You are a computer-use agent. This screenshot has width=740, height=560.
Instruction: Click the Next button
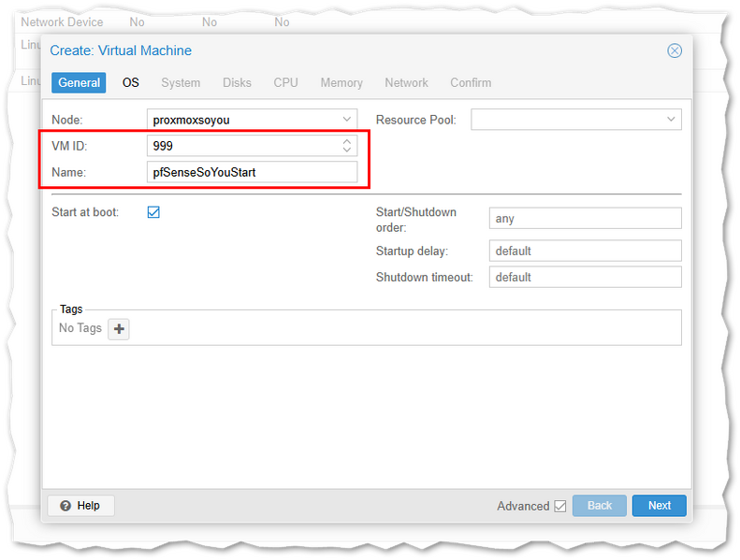coord(659,506)
